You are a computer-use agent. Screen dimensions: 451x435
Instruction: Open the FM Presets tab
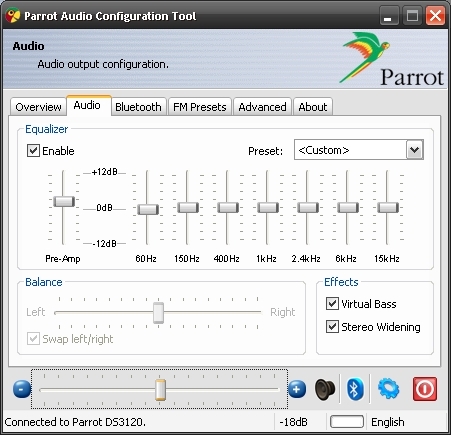click(200, 107)
